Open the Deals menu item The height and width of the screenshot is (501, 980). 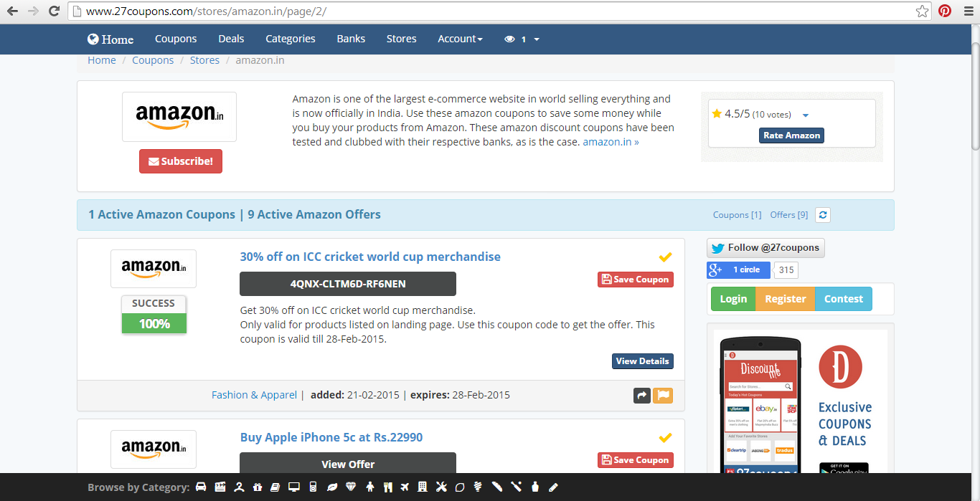(231, 39)
